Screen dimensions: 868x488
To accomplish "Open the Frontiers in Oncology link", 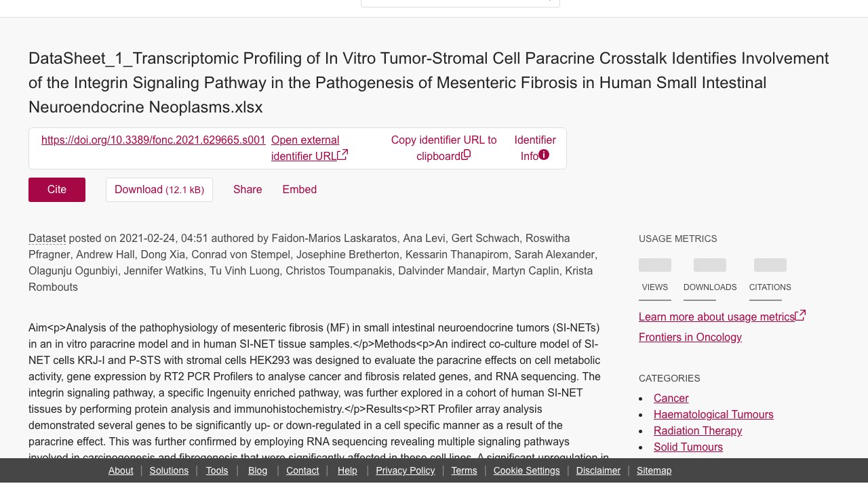I will (x=690, y=338).
